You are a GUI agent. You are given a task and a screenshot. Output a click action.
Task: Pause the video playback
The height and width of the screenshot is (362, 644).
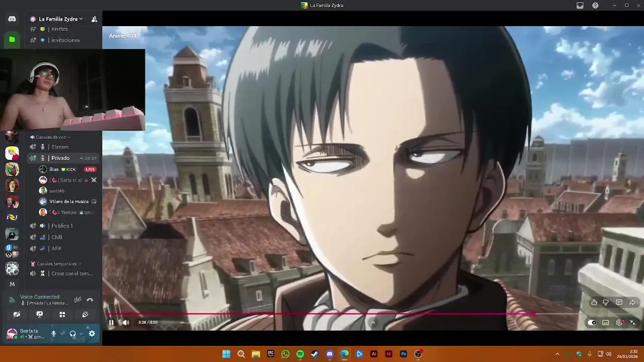(111, 322)
